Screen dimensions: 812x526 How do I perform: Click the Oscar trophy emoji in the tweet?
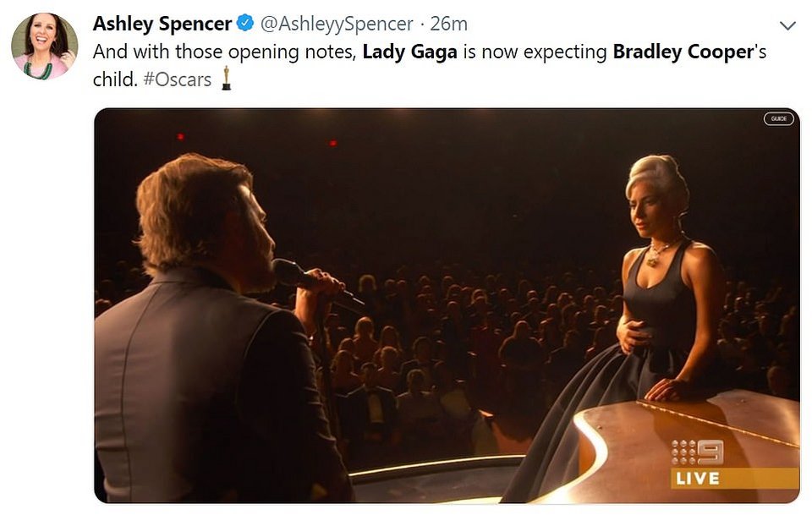[227, 79]
